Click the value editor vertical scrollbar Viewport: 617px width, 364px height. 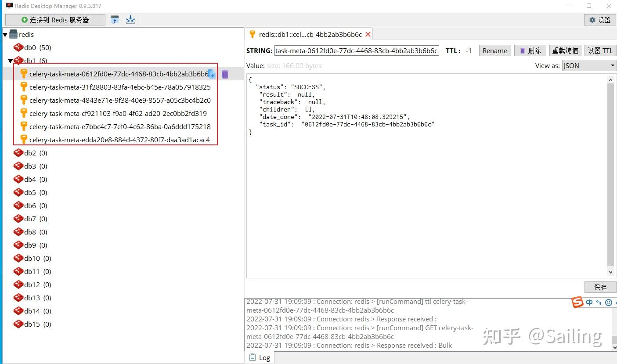point(610,176)
